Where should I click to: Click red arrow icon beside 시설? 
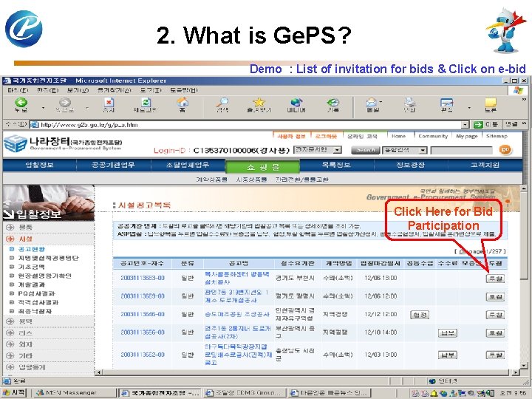(x=10, y=239)
